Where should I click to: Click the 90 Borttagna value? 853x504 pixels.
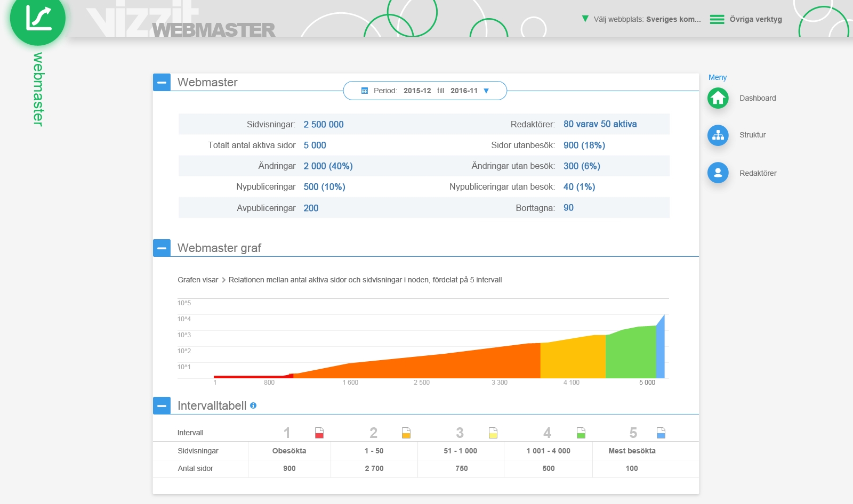[x=568, y=207]
